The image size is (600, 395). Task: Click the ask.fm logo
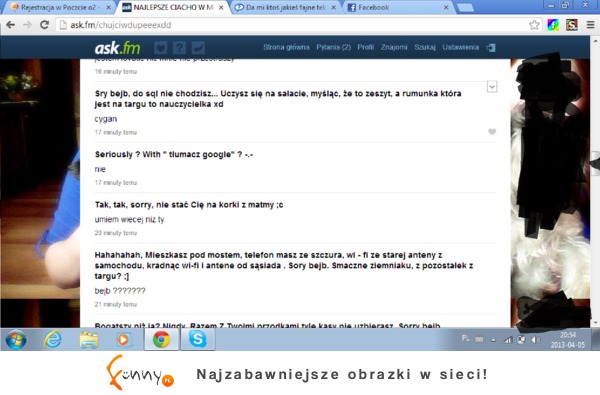click(x=117, y=48)
